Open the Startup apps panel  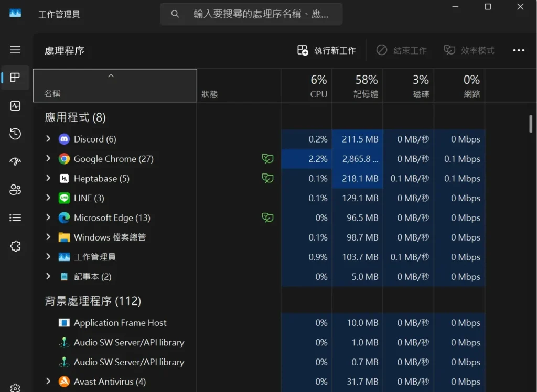point(15,161)
